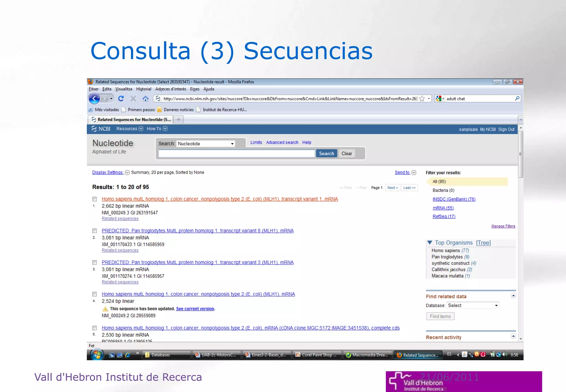
Task: Open the Historial menu
Action: (144, 89)
